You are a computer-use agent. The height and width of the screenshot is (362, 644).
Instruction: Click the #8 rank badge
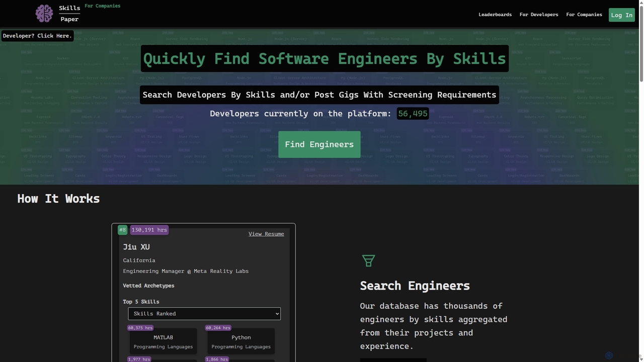click(122, 230)
